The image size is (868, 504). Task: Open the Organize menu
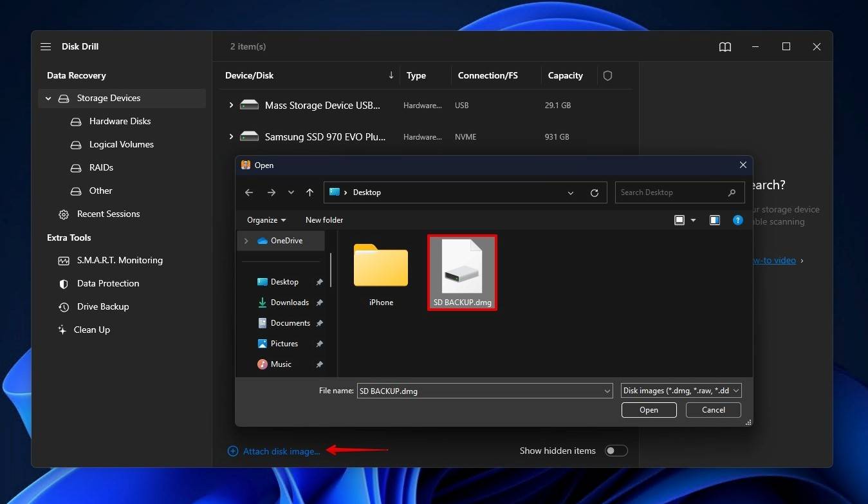coord(266,220)
